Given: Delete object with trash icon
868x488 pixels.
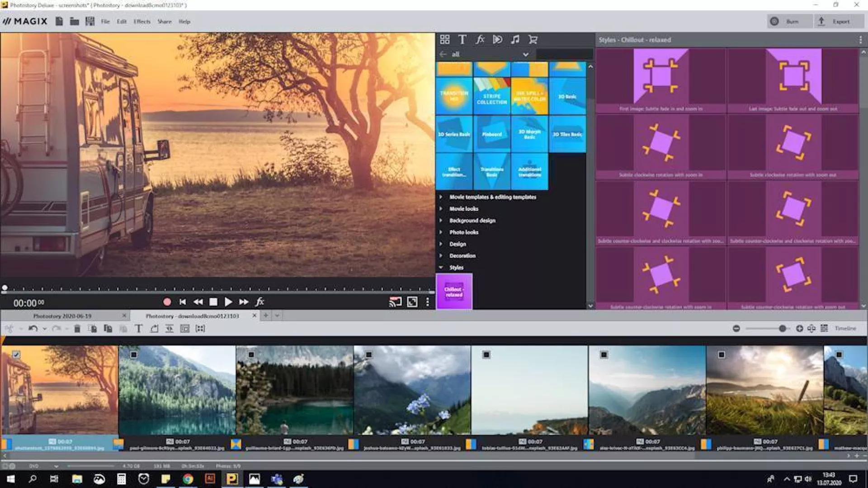Looking at the screenshot, I should 77,329.
